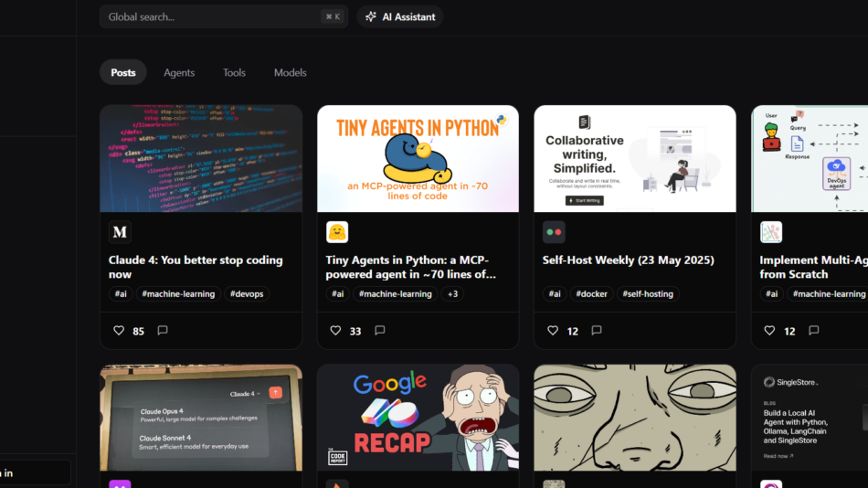Open the Tiny Agents in Python post title

411,267
